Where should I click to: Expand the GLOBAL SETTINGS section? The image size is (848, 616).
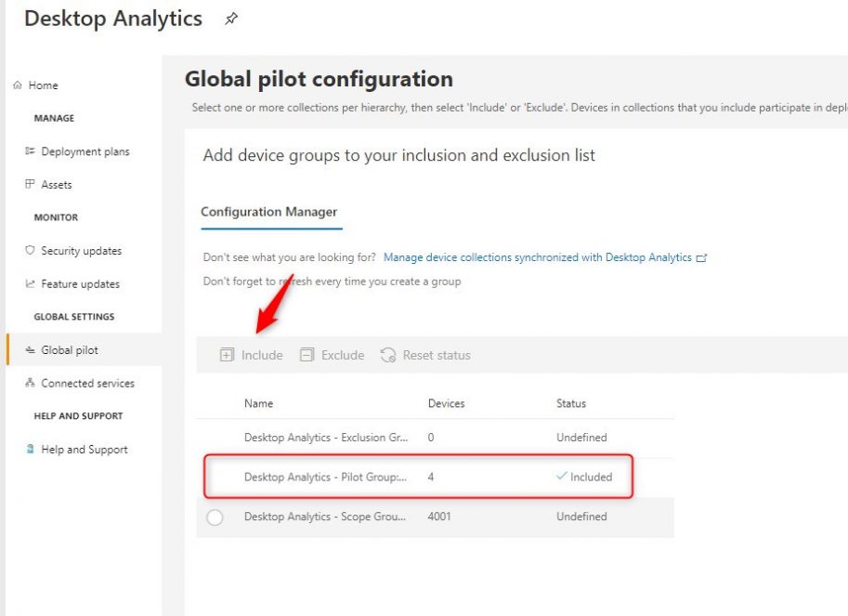74,316
